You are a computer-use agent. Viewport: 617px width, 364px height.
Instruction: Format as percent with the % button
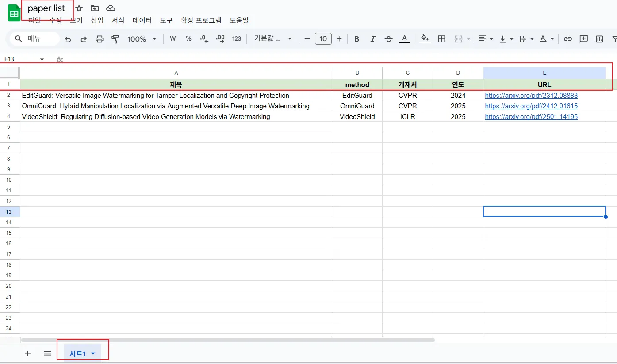[x=188, y=39]
